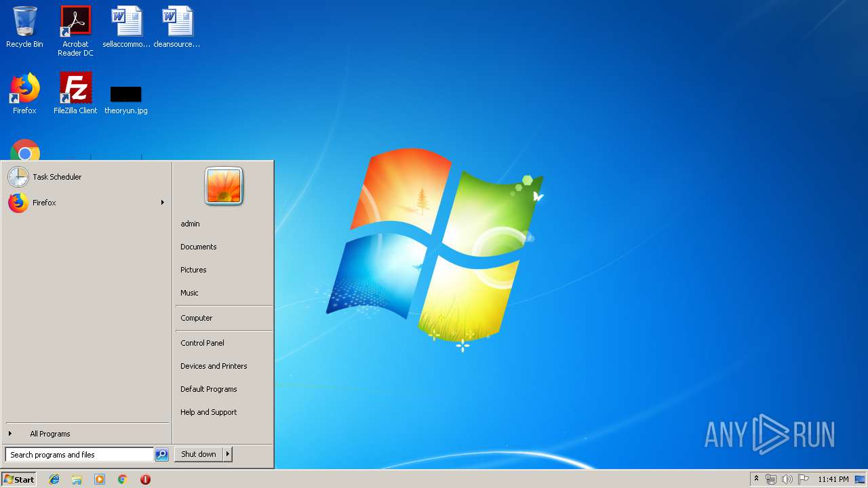Open Documents from the Start menu
The image size is (868, 488).
(x=198, y=247)
